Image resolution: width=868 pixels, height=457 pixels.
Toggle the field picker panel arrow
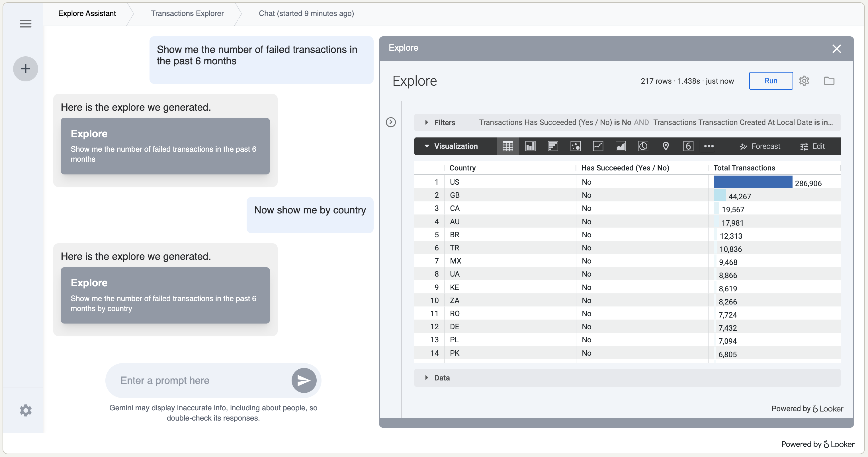(x=390, y=122)
